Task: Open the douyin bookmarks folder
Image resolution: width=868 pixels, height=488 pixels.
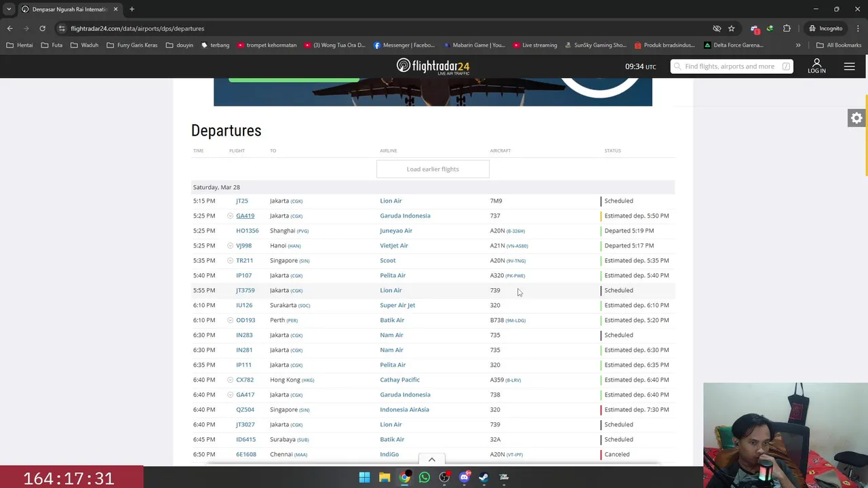Action: (x=180, y=45)
